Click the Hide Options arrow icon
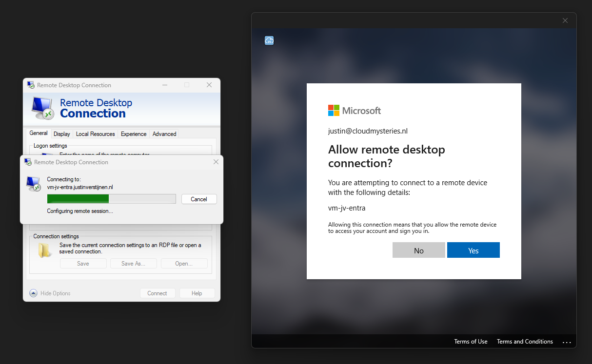Screen dimensions: 592x364 pos(33,293)
